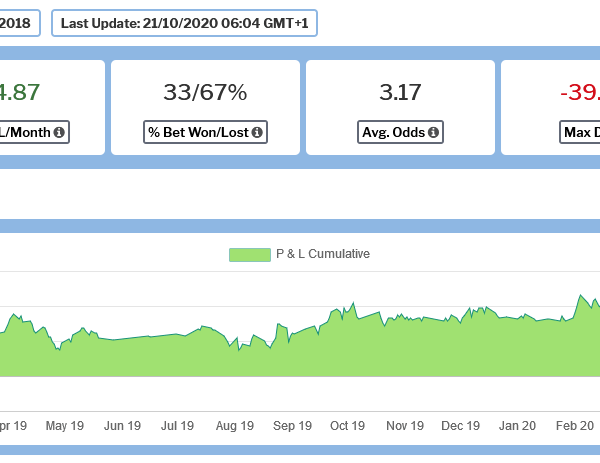
Task: Click the green 4.87 monthly value
Action: pos(20,93)
